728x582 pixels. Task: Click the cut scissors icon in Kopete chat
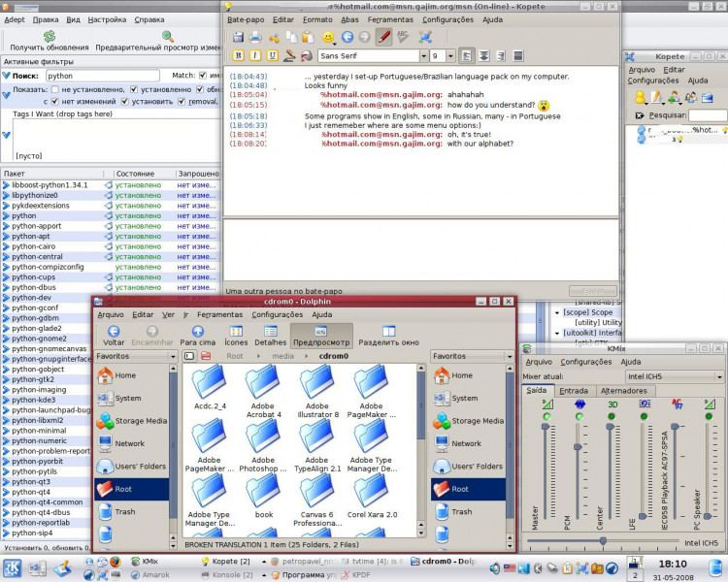pyautogui.click(x=275, y=37)
